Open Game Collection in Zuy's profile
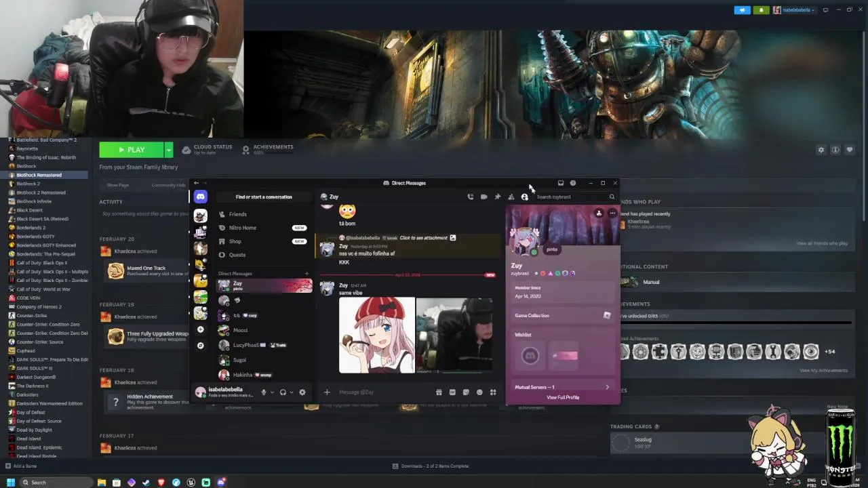 [562, 315]
